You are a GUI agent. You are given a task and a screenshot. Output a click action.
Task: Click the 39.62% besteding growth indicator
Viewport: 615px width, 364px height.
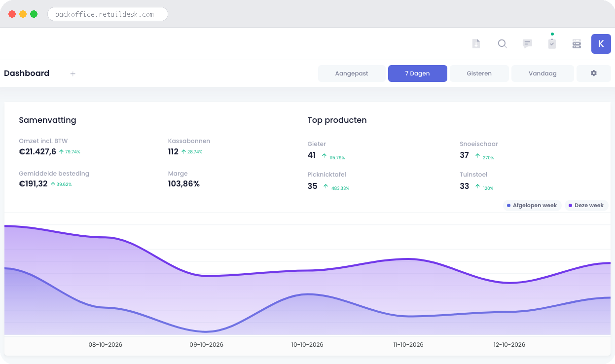coord(61,184)
